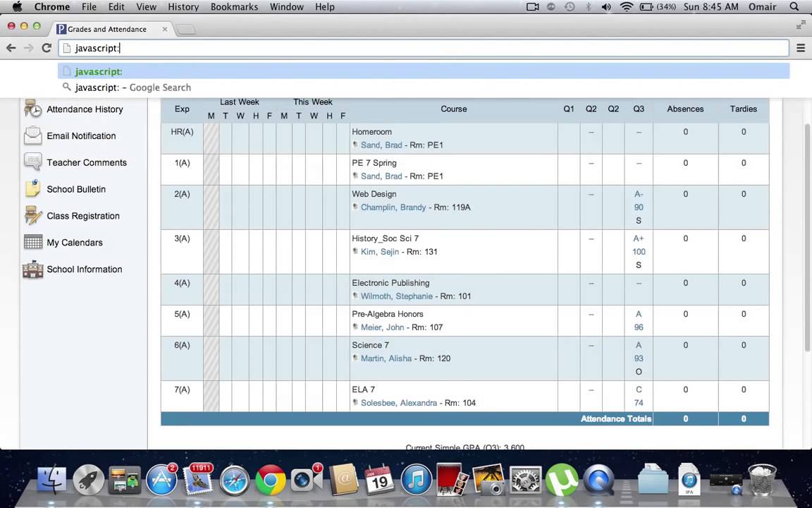
Task: Click the Wi-Fi status icon
Action: (627, 7)
